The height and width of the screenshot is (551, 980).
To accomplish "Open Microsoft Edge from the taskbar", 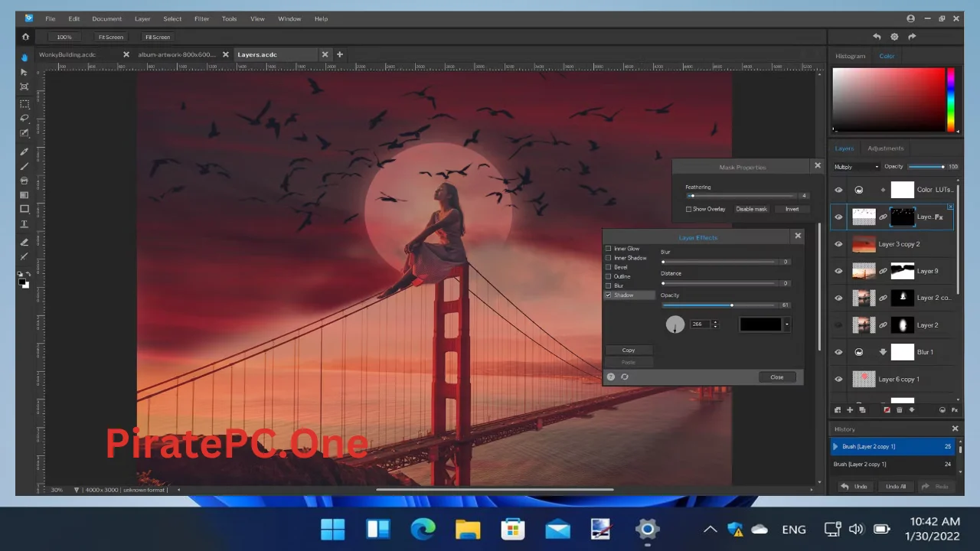I will pos(423,529).
